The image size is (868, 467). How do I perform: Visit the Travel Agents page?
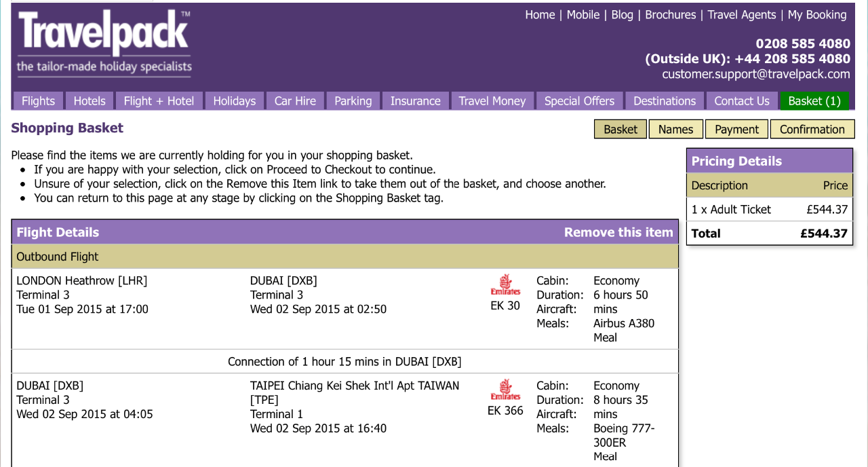click(742, 15)
